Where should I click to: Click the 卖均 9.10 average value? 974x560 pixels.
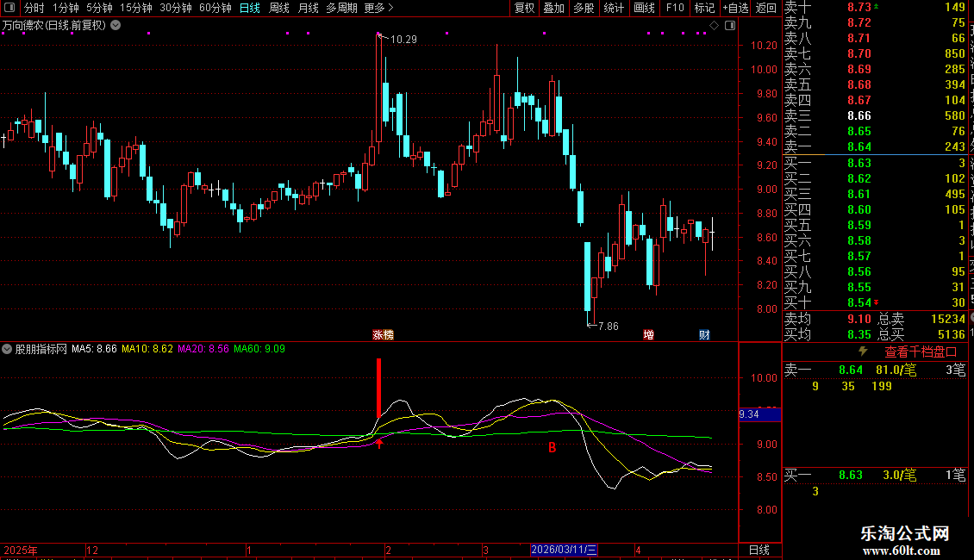coord(859,319)
